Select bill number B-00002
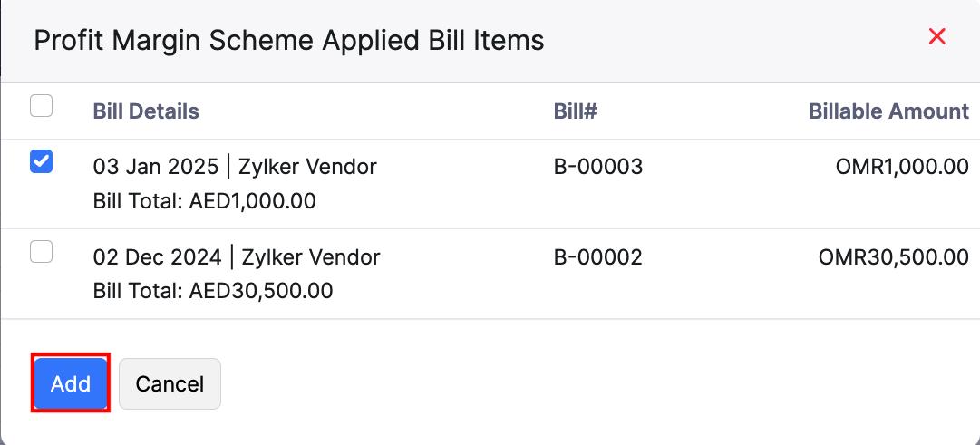 point(597,257)
